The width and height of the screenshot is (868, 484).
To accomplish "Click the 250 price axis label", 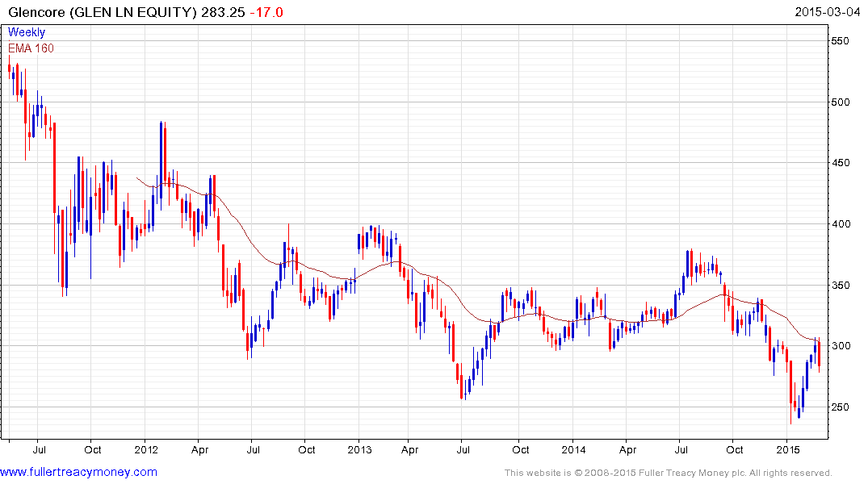I will [x=841, y=407].
